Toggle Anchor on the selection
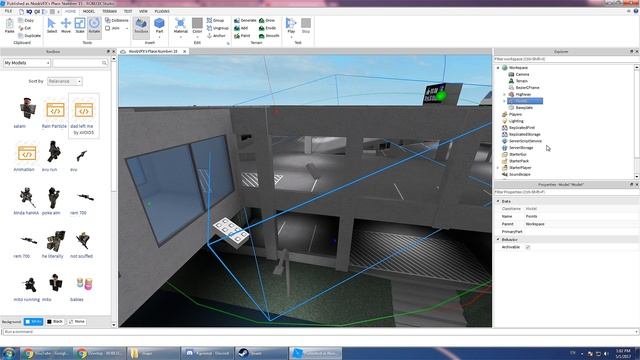 tap(216, 36)
